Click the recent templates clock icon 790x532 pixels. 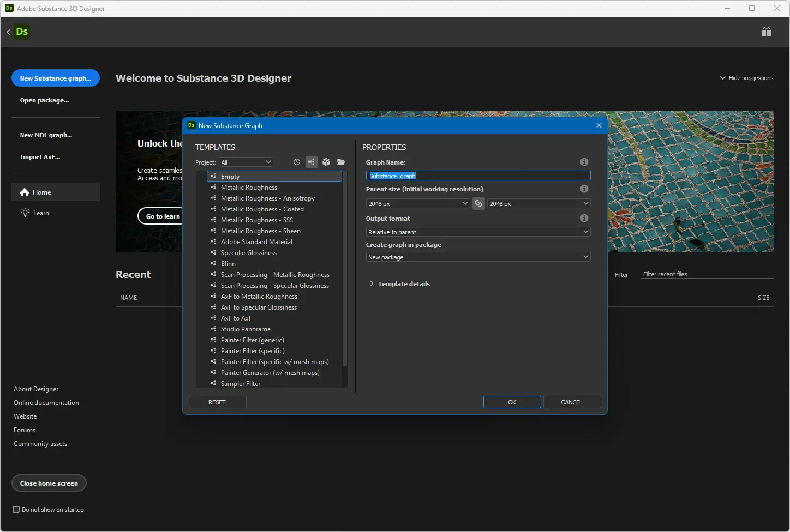coord(297,162)
